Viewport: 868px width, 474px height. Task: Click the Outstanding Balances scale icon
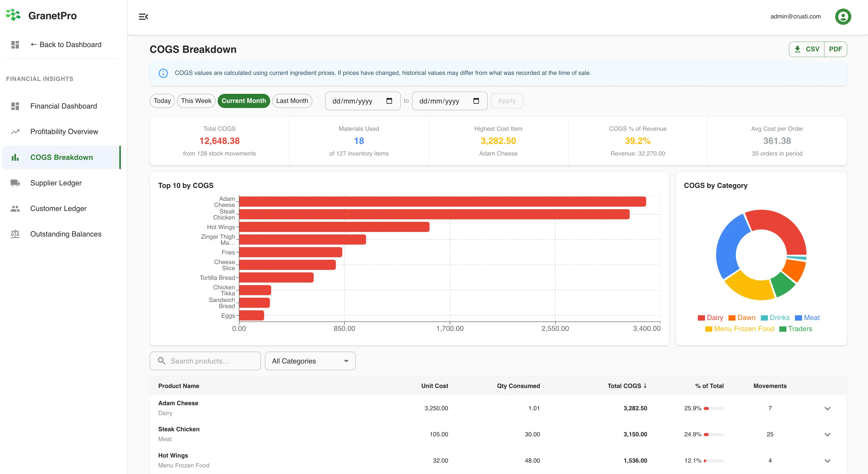(15, 234)
